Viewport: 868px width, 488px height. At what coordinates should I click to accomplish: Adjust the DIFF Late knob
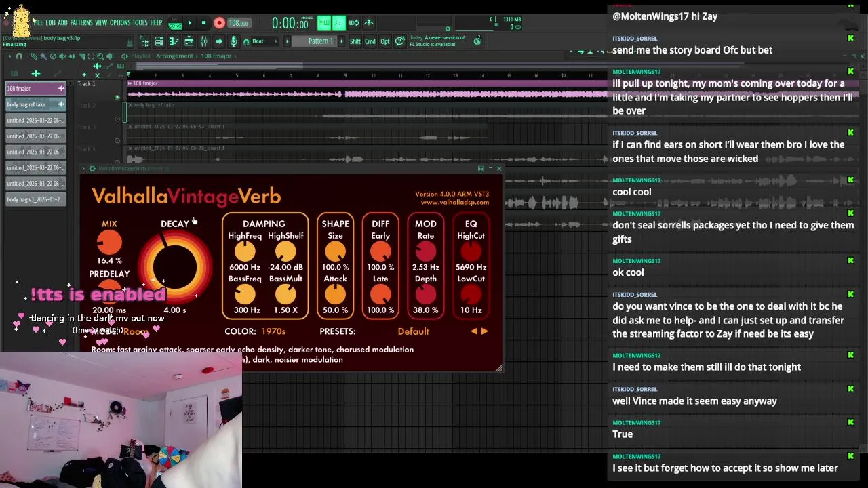[380, 294]
